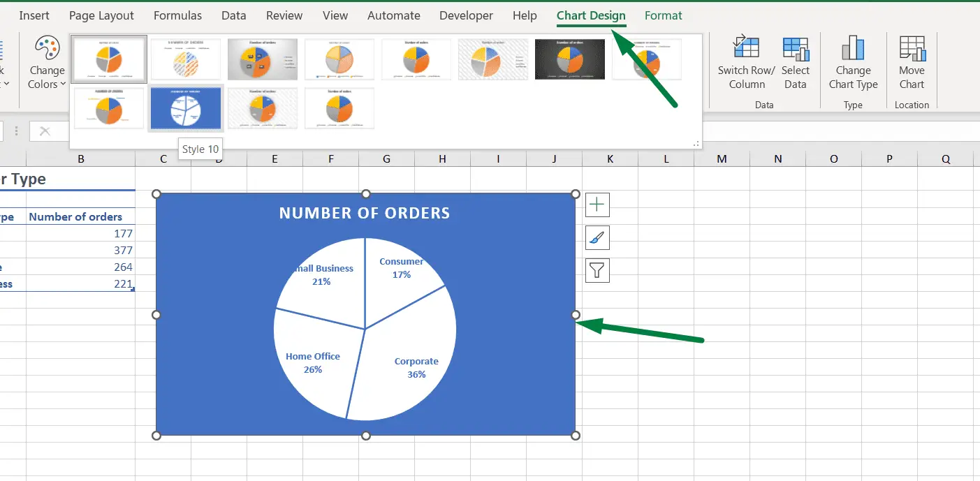The width and height of the screenshot is (980, 481).
Task: Select chart title NUMBER OF ORDERS
Action: 365,213
